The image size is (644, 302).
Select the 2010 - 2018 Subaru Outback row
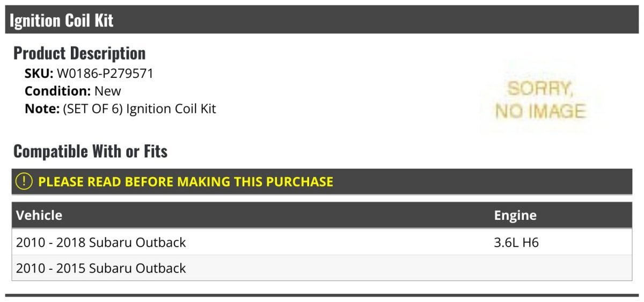322,242
